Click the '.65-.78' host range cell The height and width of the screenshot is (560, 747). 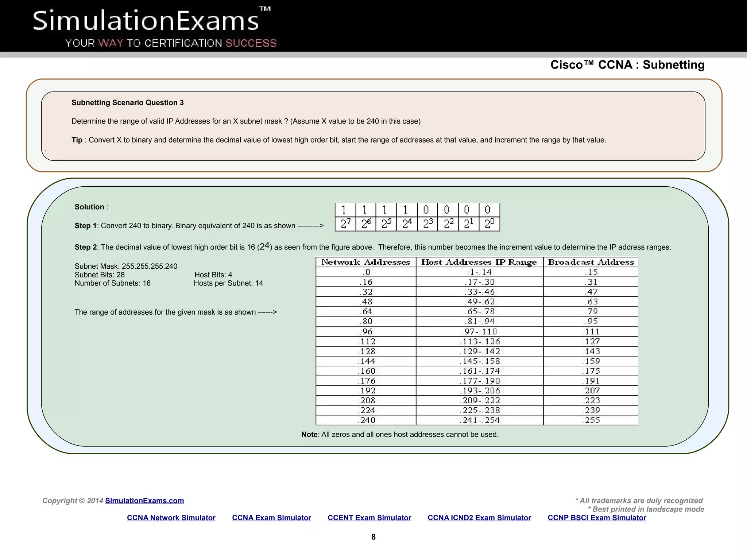click(479, 311)
